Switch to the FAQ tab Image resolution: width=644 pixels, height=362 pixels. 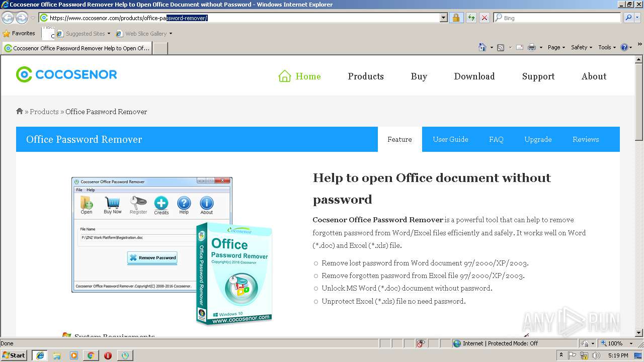(x=496, y=139)
